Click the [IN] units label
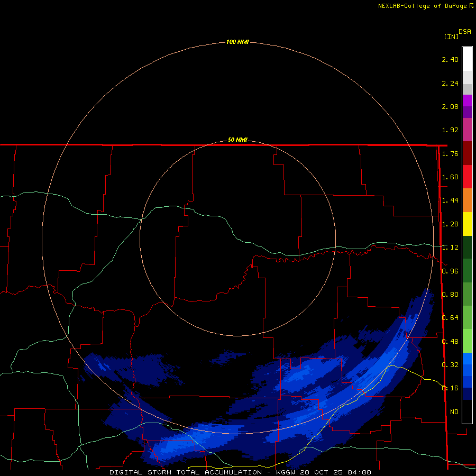Image resolution: width=476 pixels, height=476 pixels. pos(451,36)
